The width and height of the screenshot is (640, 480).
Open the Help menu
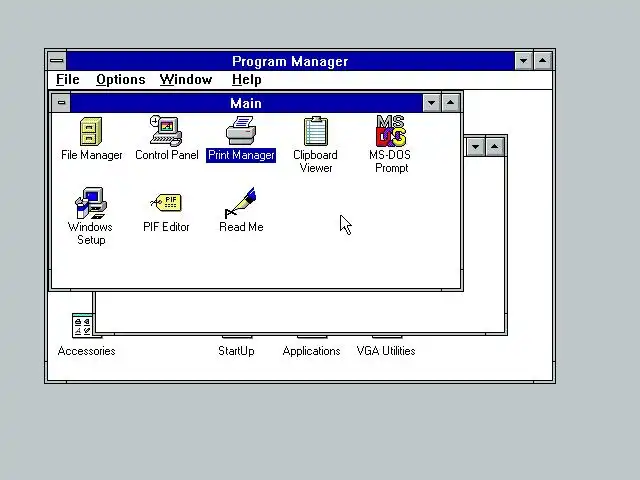click(x=247, y=80)
